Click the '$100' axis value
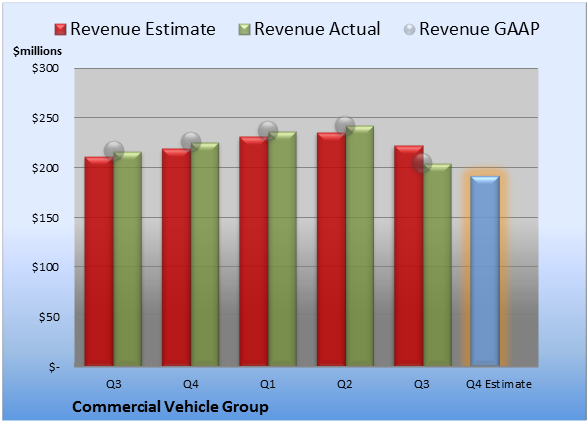The image size is (588, 422). [x=46, y=267]
